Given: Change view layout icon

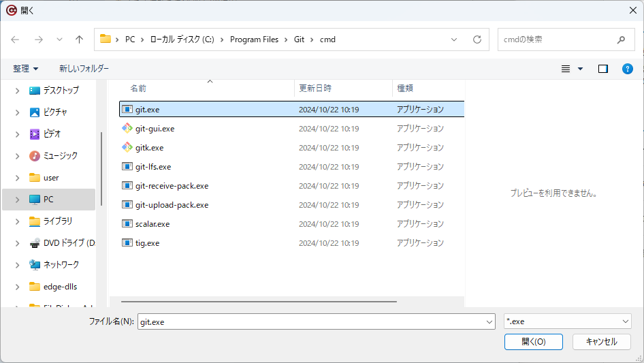Looking at the screenshot, I should (566, 69).
